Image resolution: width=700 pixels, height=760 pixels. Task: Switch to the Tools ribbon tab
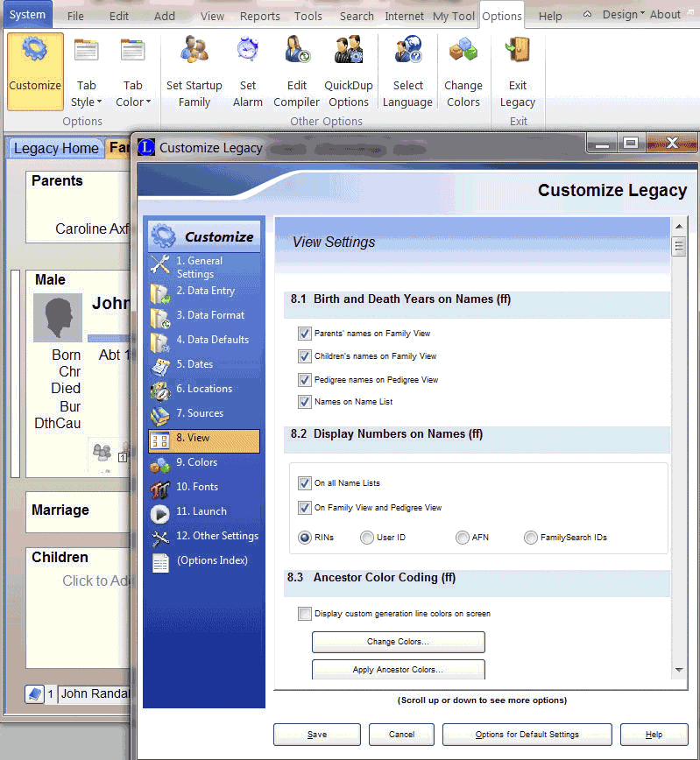pos(308,16)
